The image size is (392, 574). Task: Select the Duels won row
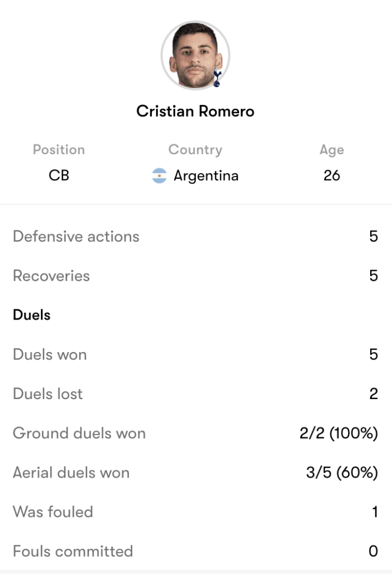click(196, 354)
